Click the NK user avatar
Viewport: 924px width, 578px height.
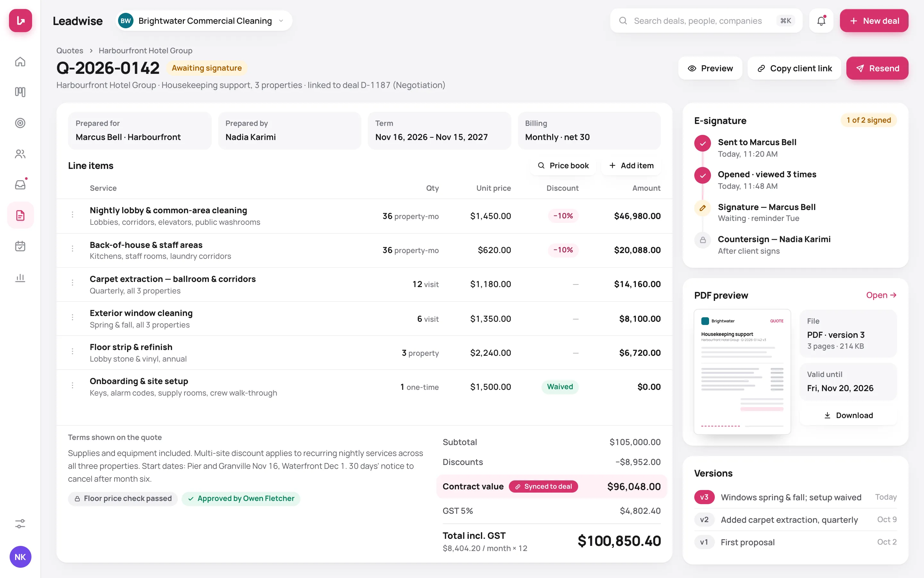(x=20, y=557)
